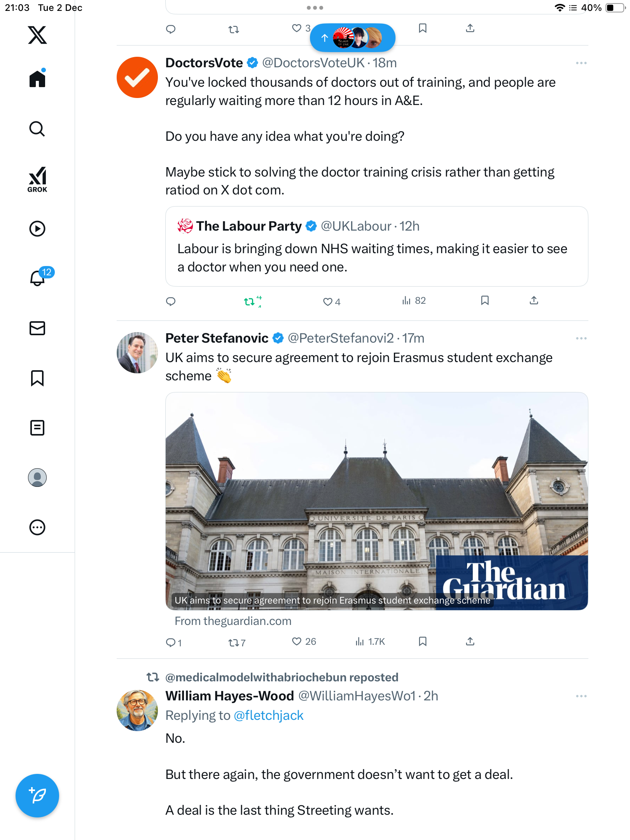The height and width of the screenshot is (840, 630).
Task: Open the More menu in sidebar
Action: (x=37, y=527)
